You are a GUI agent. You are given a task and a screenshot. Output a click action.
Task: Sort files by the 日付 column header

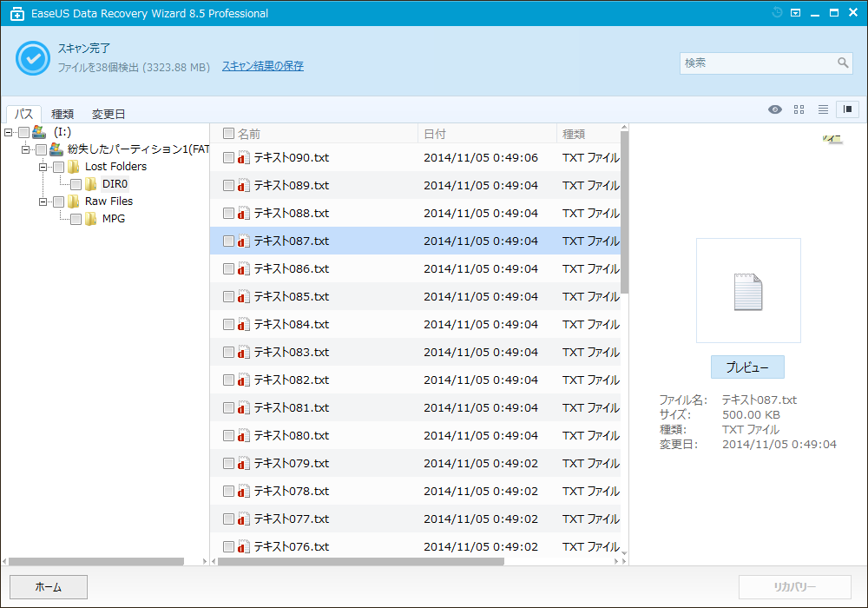[487, 134]
